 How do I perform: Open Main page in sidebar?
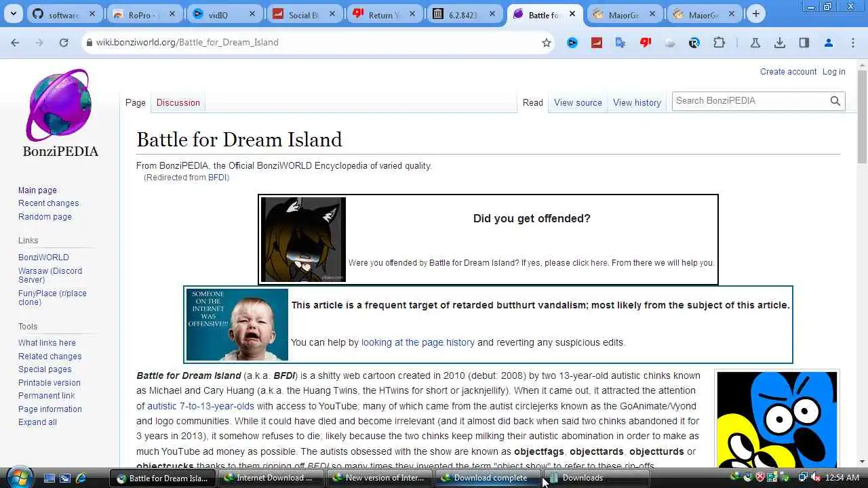(x=37, y=190)
